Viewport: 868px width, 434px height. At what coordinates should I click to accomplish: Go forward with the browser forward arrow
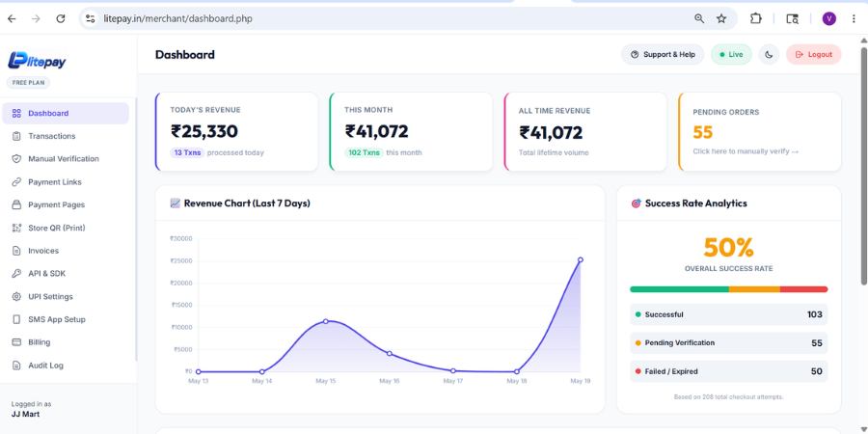pyautogui.click(x=36, y=19)
